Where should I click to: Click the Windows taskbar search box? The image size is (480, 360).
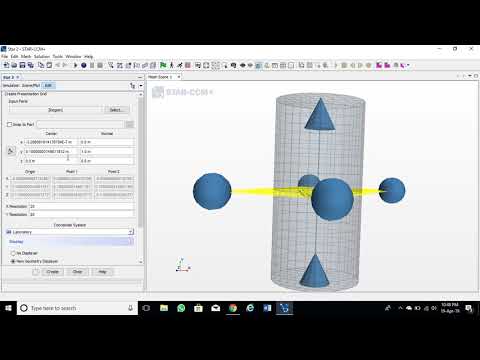[x=78, y=308]
